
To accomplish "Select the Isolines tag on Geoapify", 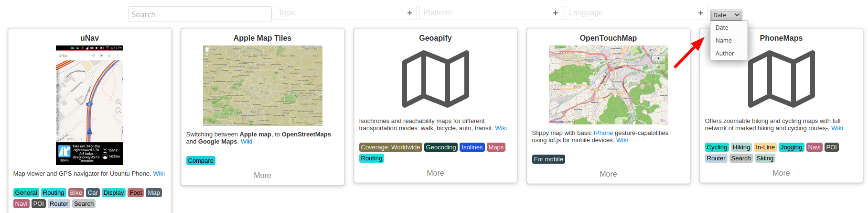I will click(x=472, y=147).
